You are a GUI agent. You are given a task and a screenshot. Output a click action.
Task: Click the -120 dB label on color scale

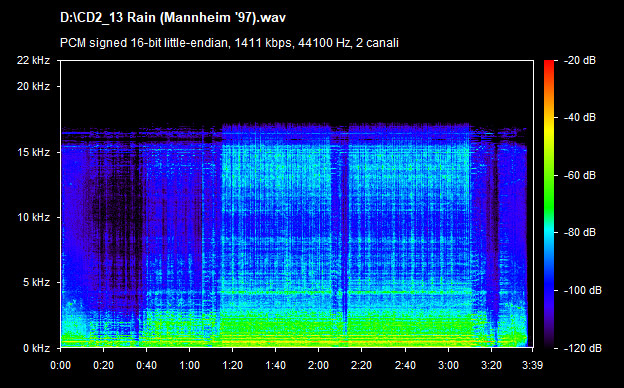583,349
